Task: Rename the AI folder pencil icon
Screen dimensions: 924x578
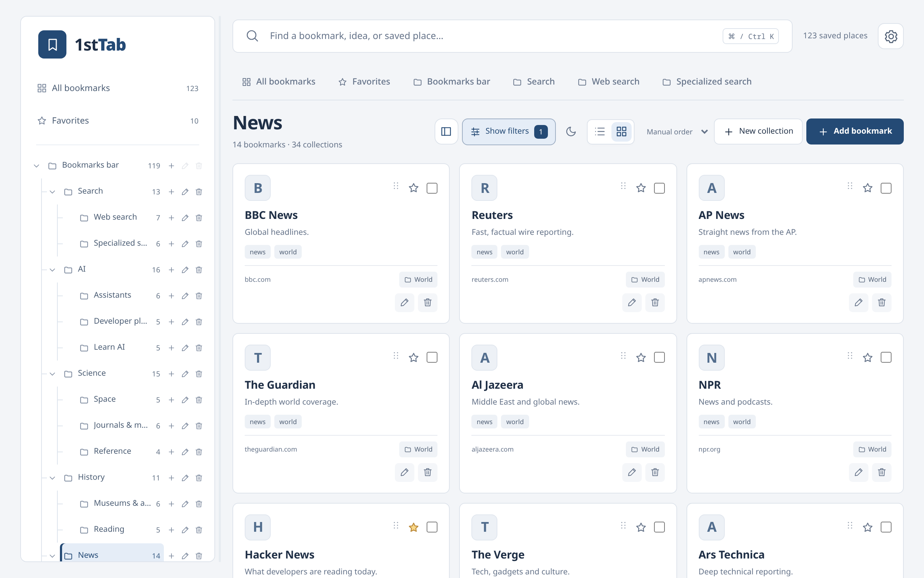Action: tap(185, 269)
